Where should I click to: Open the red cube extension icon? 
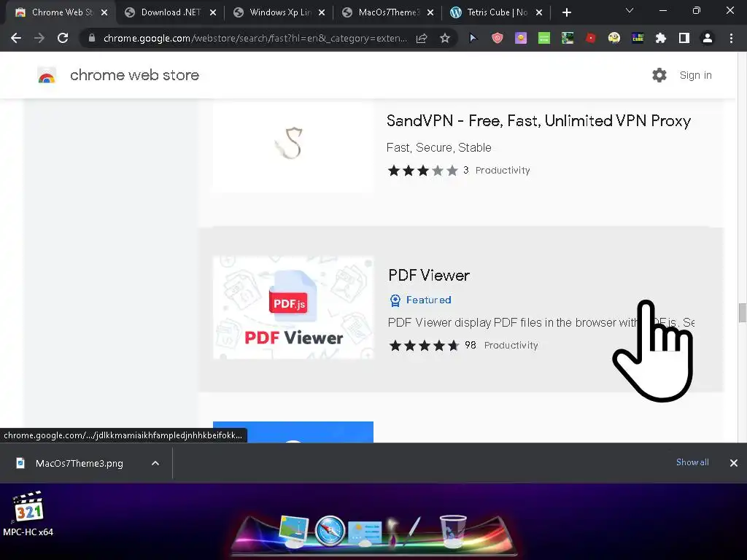591,38
